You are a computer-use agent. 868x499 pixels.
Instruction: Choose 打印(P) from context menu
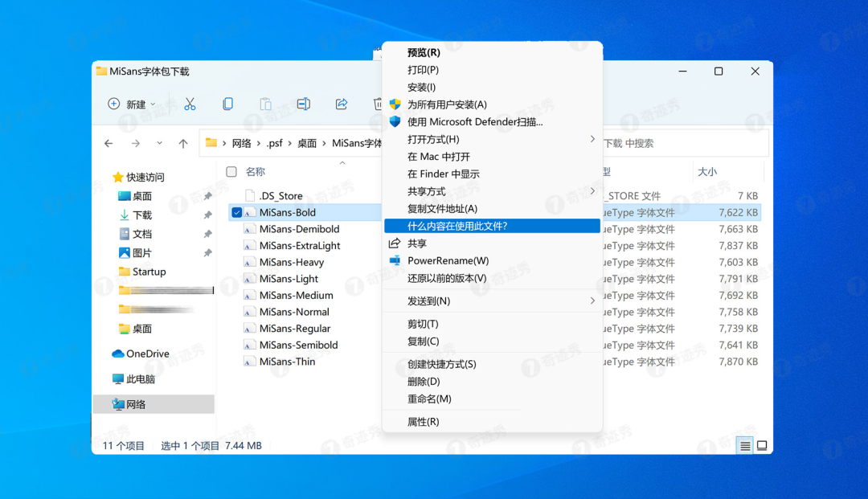tap(492, 70)
